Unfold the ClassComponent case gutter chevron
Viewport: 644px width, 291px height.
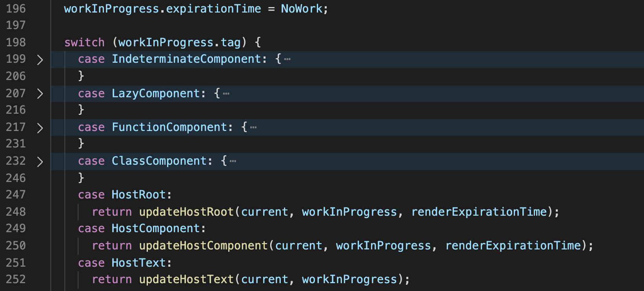pyautogui.click(x=40, y=161)
